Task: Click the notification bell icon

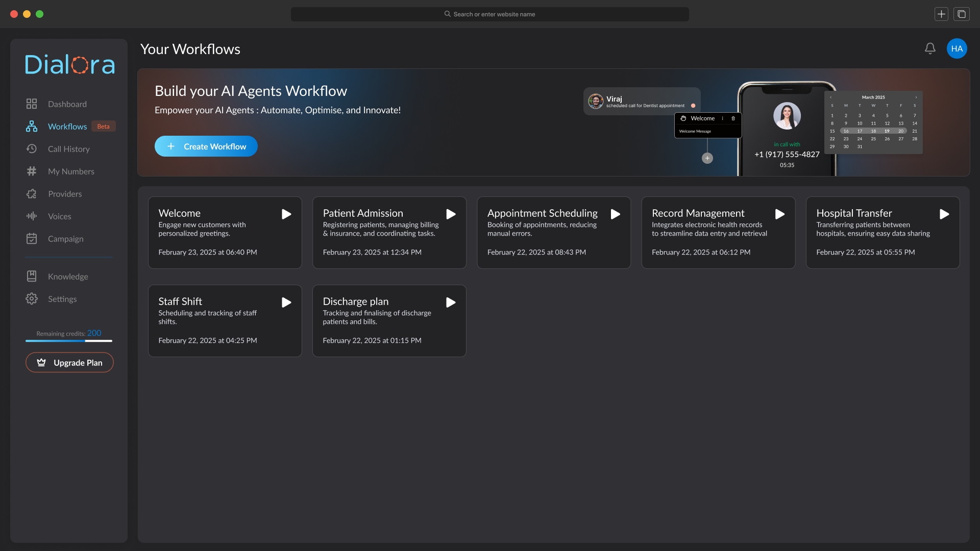Action: (x=930, y=48)
